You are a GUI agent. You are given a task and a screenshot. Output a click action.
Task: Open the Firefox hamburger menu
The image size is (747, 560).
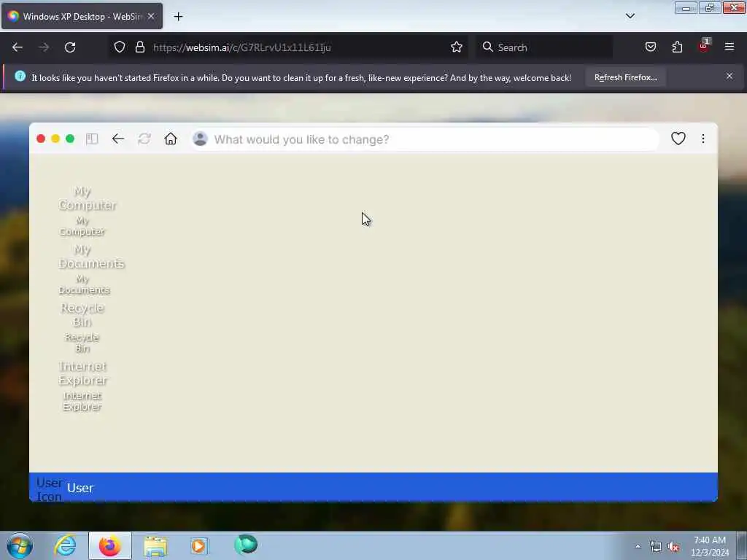(729, 47)
